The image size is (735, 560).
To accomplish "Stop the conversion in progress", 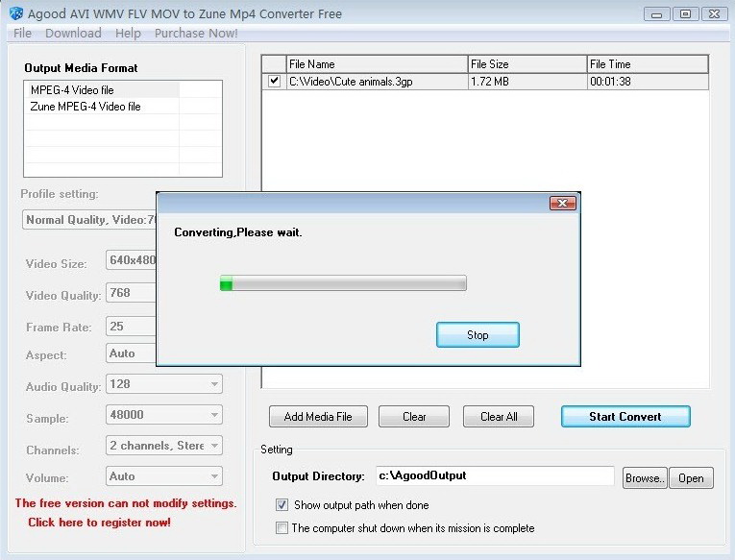I will click(x=478, y=334).
